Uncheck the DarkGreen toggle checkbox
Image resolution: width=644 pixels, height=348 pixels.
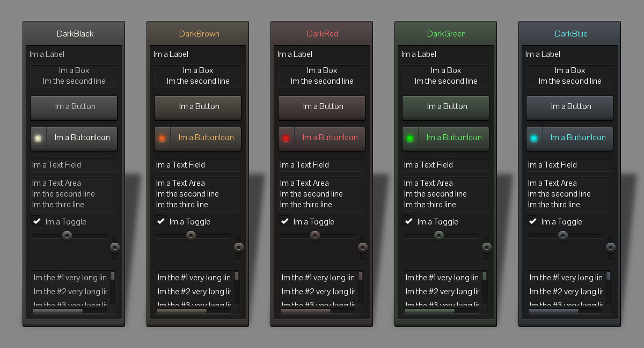pos(408,221)
